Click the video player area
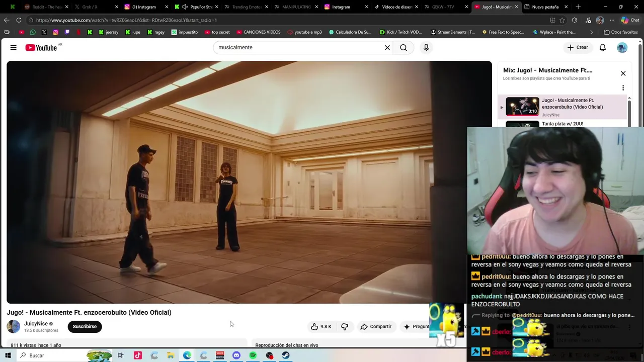The width and height of the screenshot is (644, 362). [x=249, y=182]
